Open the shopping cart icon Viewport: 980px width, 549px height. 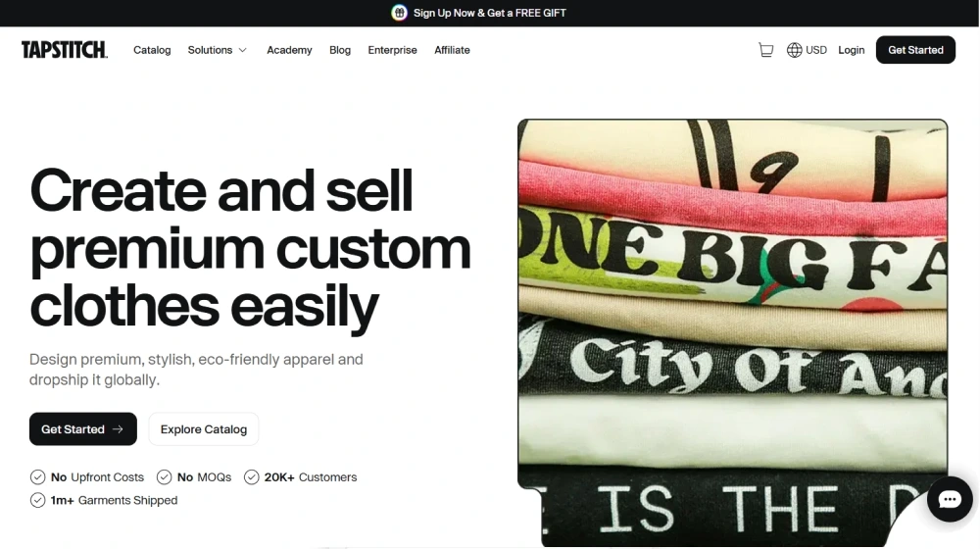click(x=765, y=50)
